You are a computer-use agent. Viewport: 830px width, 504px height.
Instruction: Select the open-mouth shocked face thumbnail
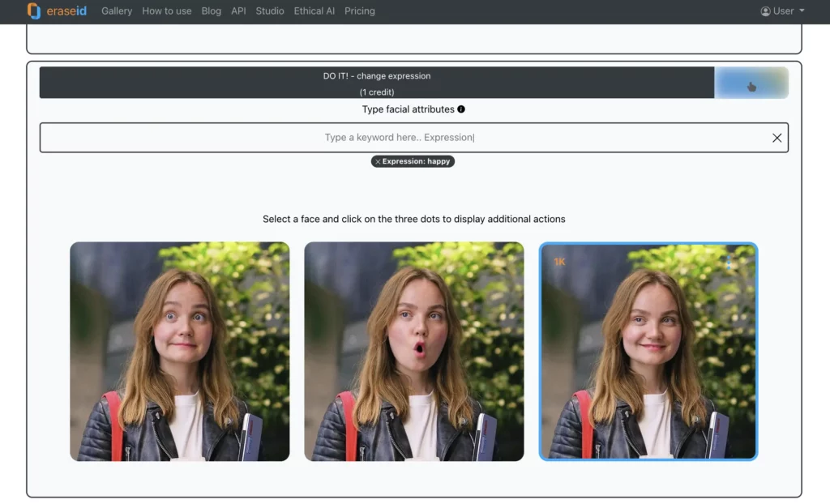tap(413, 352)
